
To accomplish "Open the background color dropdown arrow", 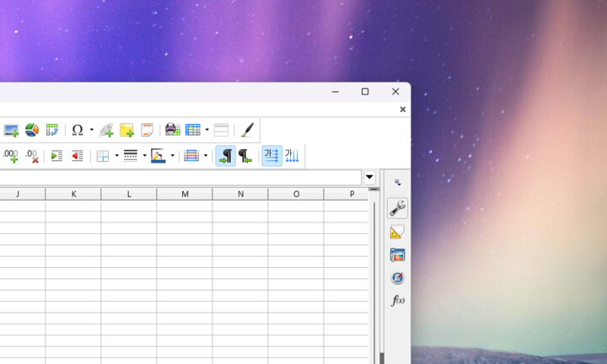I will (172, 156).
